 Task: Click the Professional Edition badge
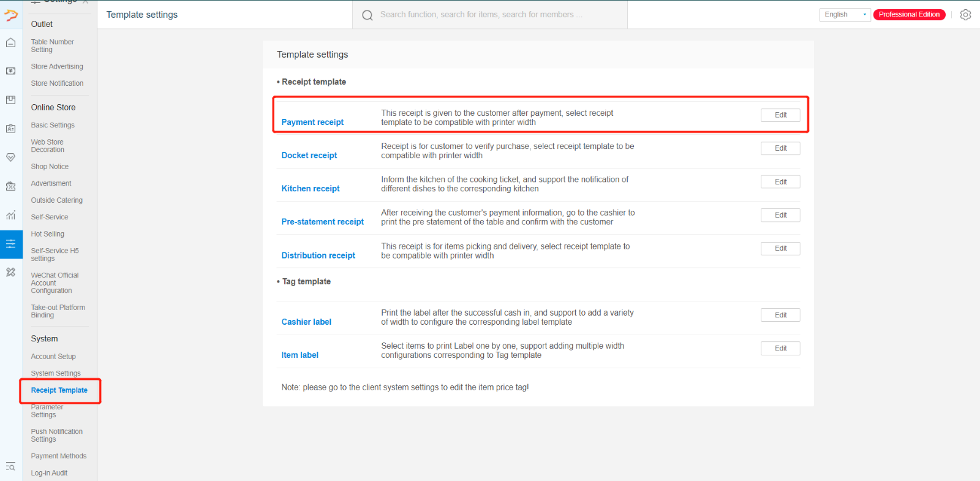pos(909,15)
